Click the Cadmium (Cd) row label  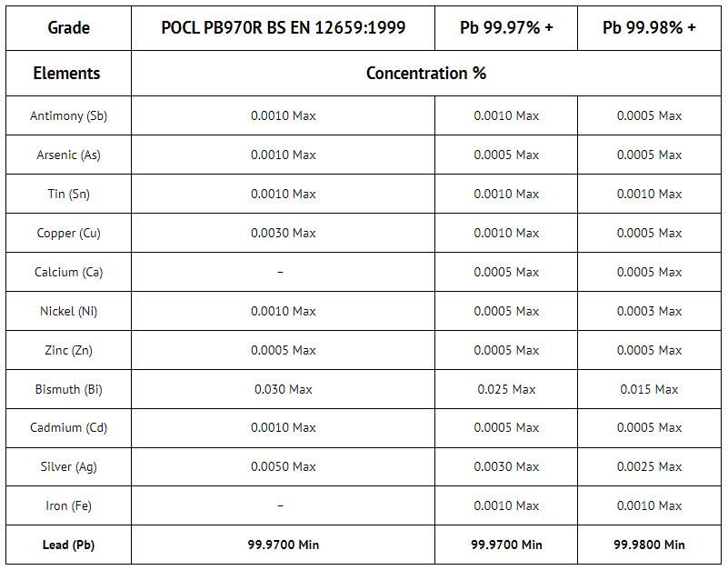tap(68, 427)
